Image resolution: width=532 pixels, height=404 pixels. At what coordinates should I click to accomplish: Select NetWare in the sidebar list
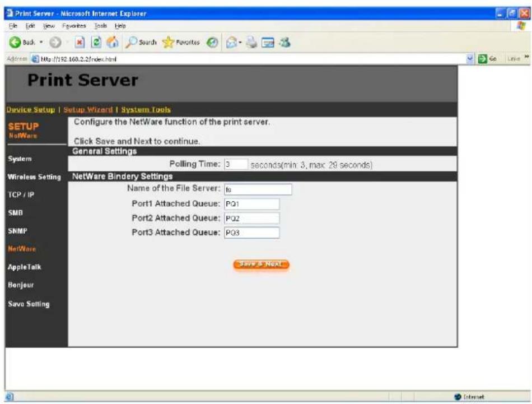coord(22,249)
